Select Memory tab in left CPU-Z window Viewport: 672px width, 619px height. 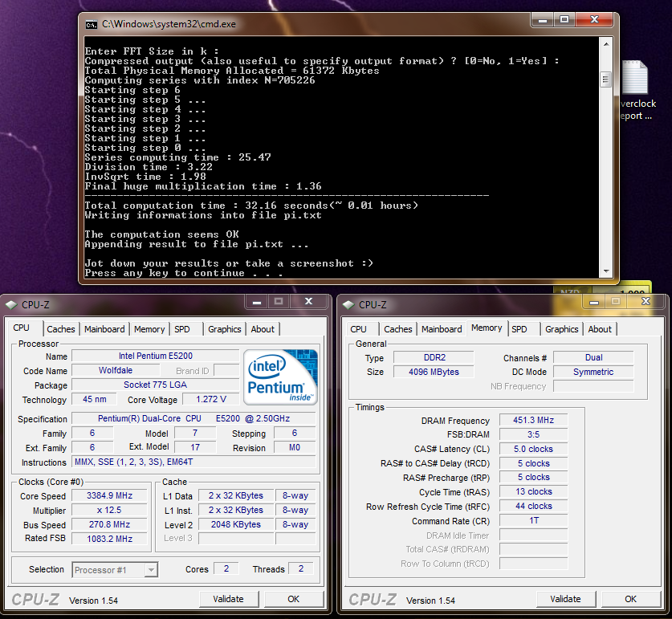pos(149,329)
